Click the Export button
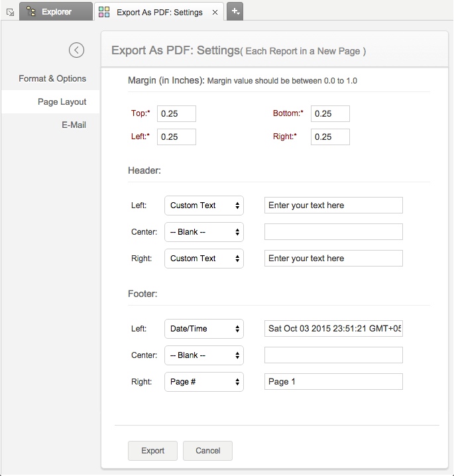Viewport: 454px width, 476px height. [x=152, y=451]
